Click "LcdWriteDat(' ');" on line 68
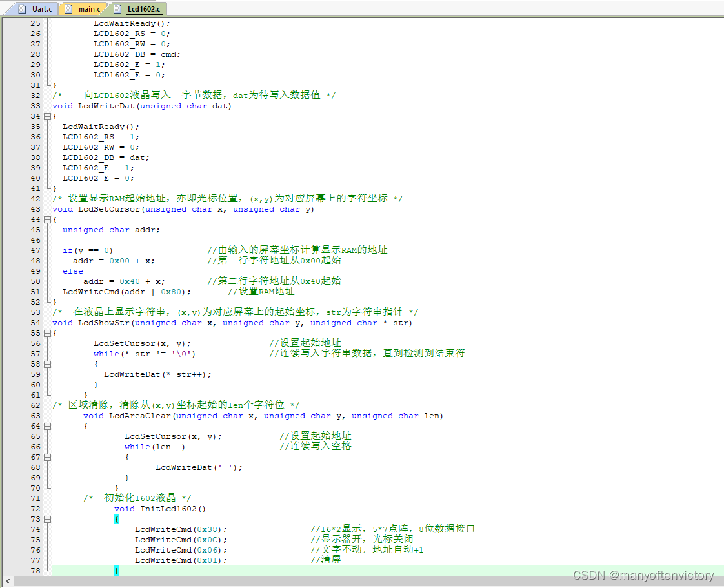The width and height of the screenshot is (724, 588). pos(199,467)
